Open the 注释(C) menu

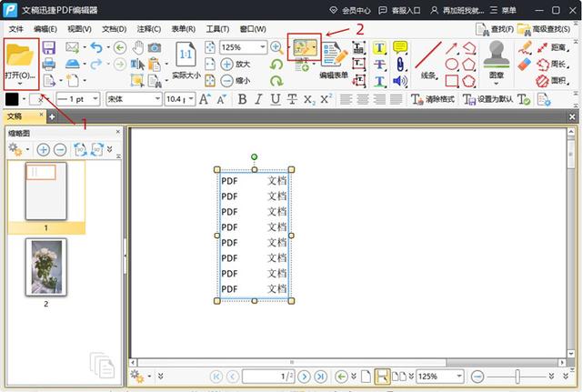[148, 29]
